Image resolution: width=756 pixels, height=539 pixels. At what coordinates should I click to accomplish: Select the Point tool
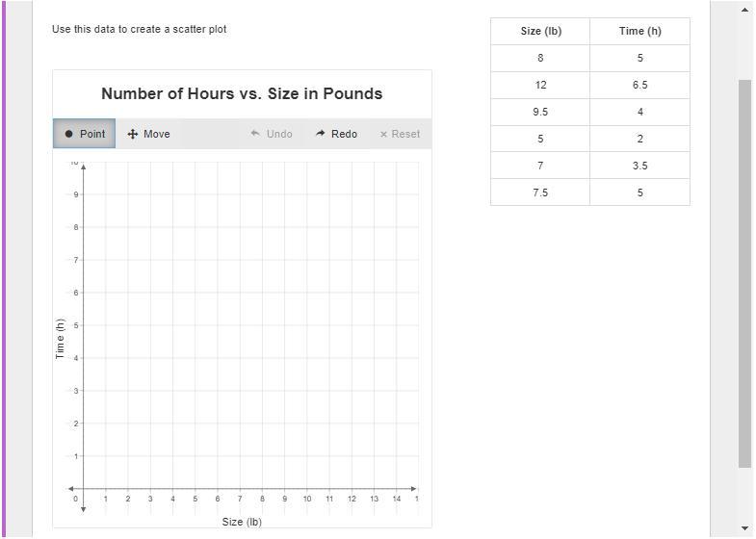click(x=85, y=134)
